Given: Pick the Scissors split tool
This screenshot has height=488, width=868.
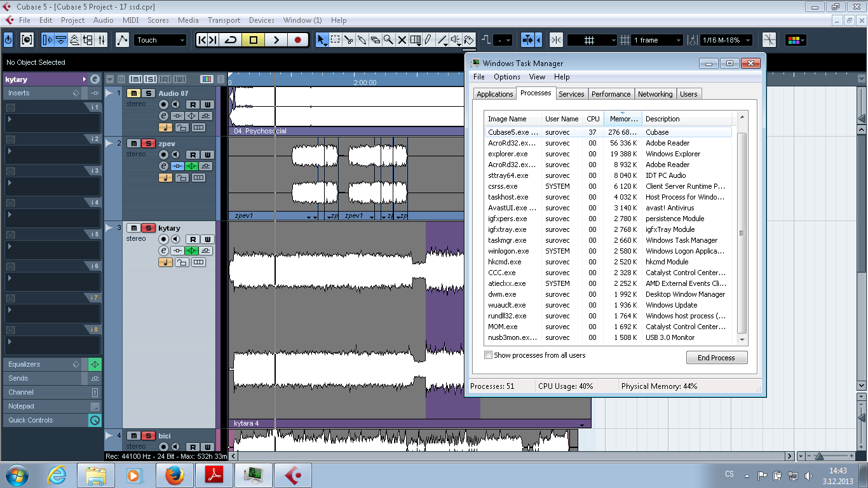Looking at the screenshot, I should (348, 40).
